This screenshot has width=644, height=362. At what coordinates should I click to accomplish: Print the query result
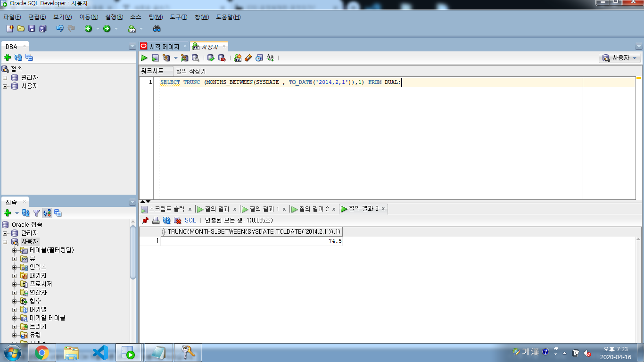(156, 220)
